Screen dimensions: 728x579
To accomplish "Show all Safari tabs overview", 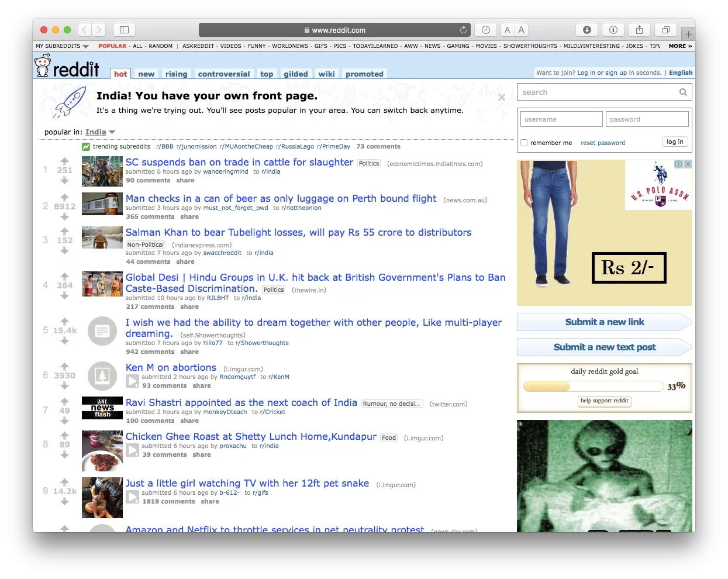I will point(665,30).
